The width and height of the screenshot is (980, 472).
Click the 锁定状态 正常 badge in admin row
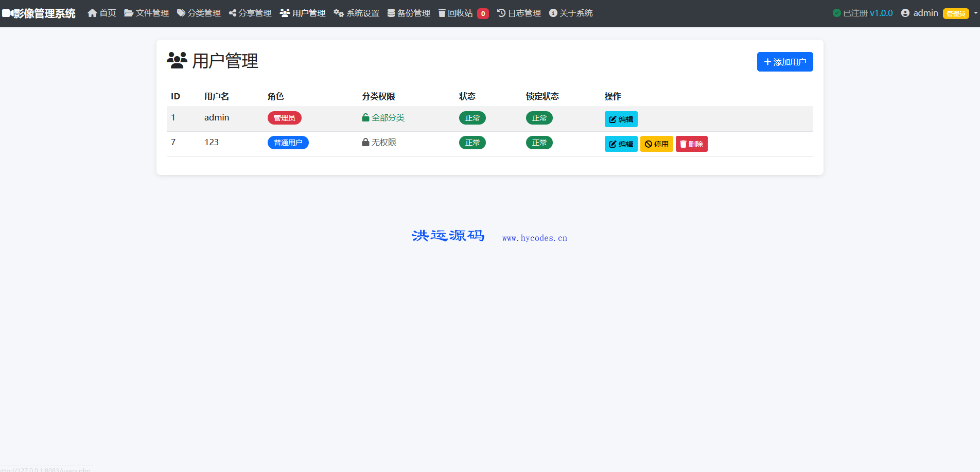(539, 118)
